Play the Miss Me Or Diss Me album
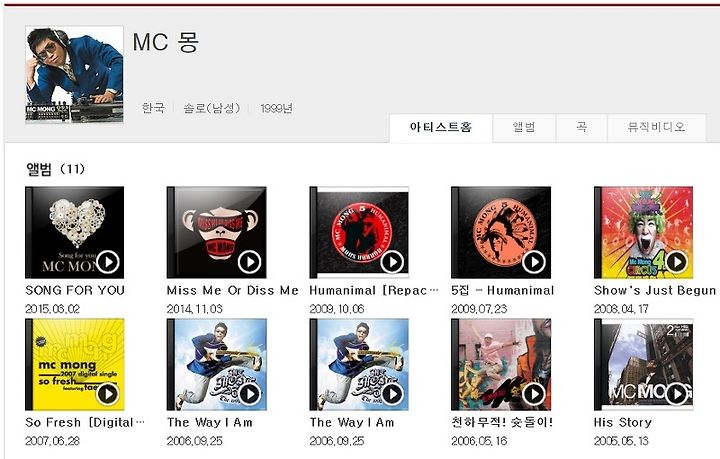720x459 pixels. 250,262
